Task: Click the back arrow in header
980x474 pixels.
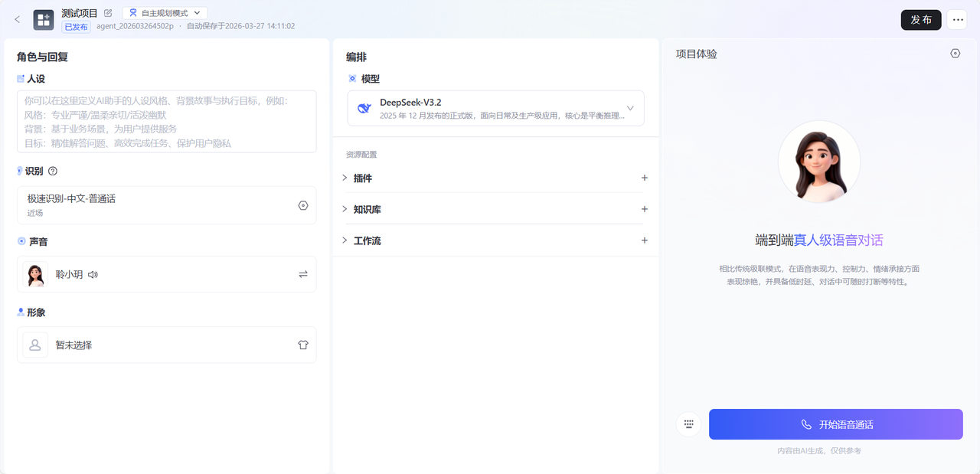Action: pyautogui.click(x=18, y=20)
